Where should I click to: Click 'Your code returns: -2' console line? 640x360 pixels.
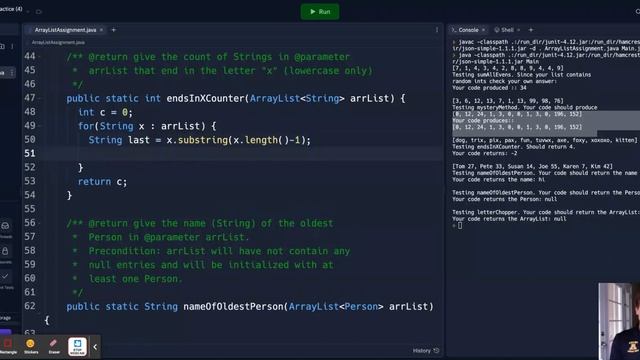click(484, 153)
